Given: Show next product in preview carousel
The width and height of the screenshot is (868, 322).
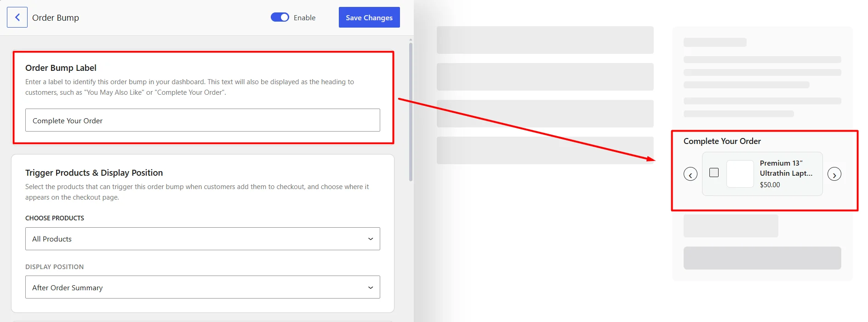Looking at the screenshot, I should 834,174.
